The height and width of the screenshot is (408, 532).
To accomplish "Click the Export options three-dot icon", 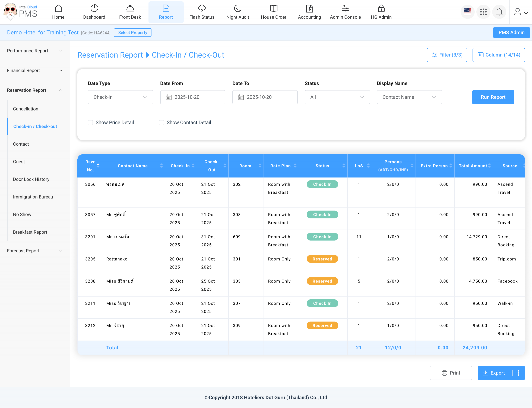I will click(x=519, y=373).
